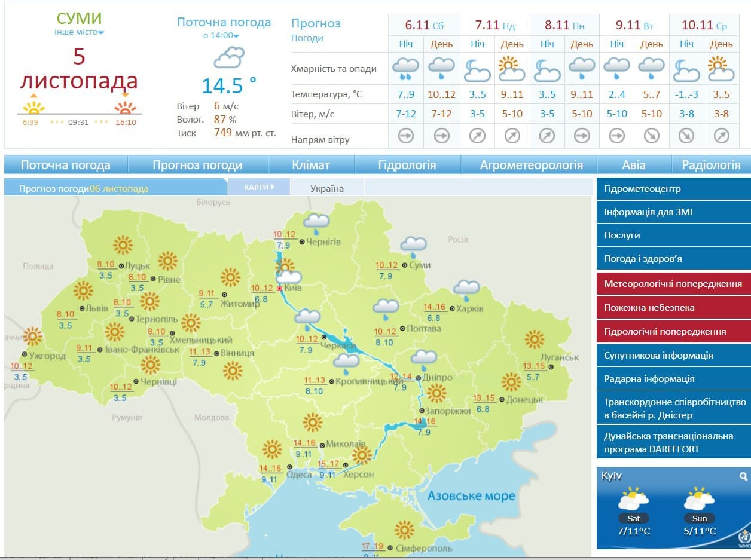Open the Клімат menu item
751x560 pixels.
click(x=311, y=165)
